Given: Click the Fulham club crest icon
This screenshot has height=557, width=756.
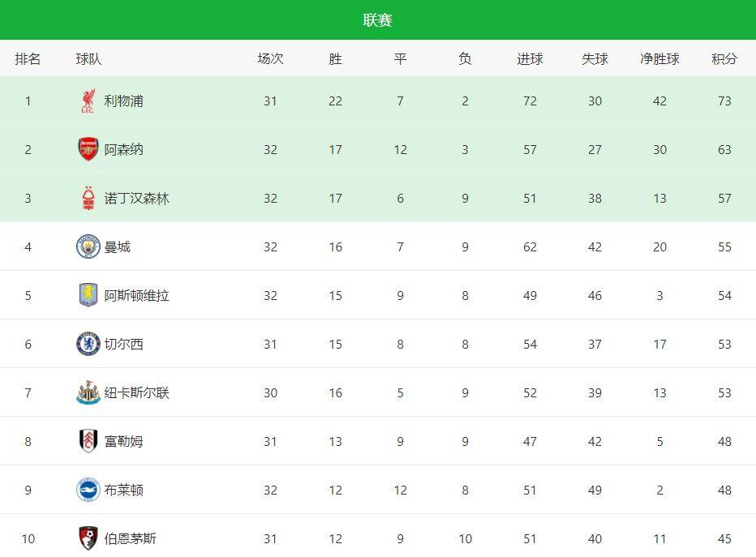Looking at the screenshot, I should point(88,442).
